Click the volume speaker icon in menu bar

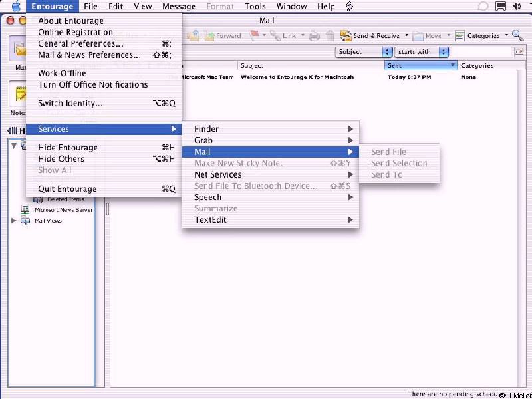[517, 7]
